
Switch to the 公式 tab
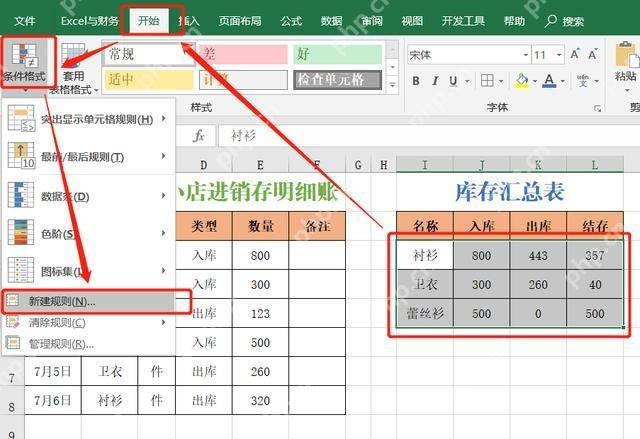291,21
